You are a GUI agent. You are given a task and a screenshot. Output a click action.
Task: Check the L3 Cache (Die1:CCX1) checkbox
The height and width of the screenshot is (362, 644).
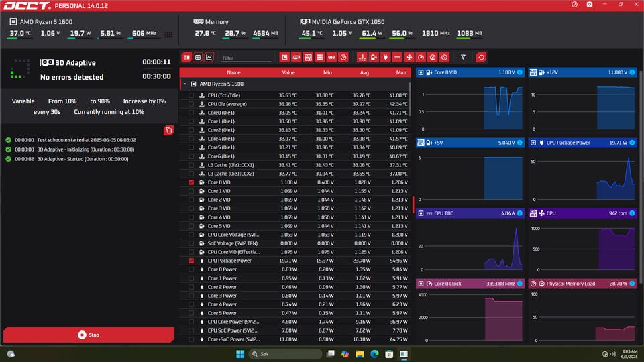coord(191,165)
